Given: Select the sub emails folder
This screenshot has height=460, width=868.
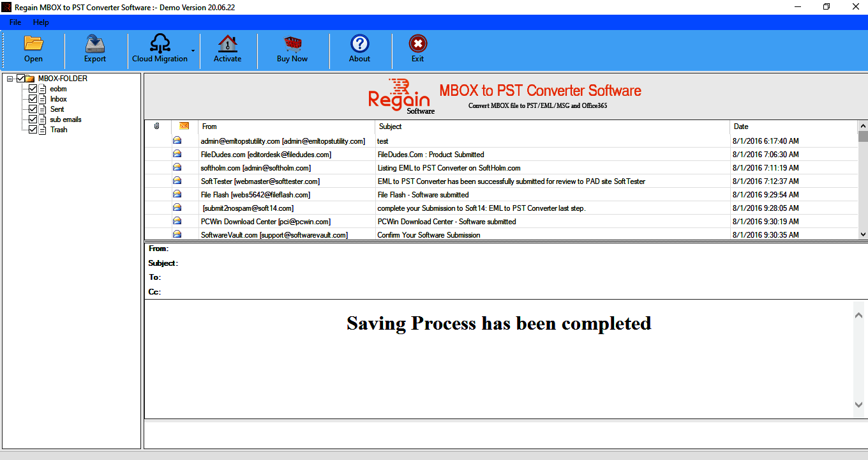Looking at the screenshot, I should 66,119.
